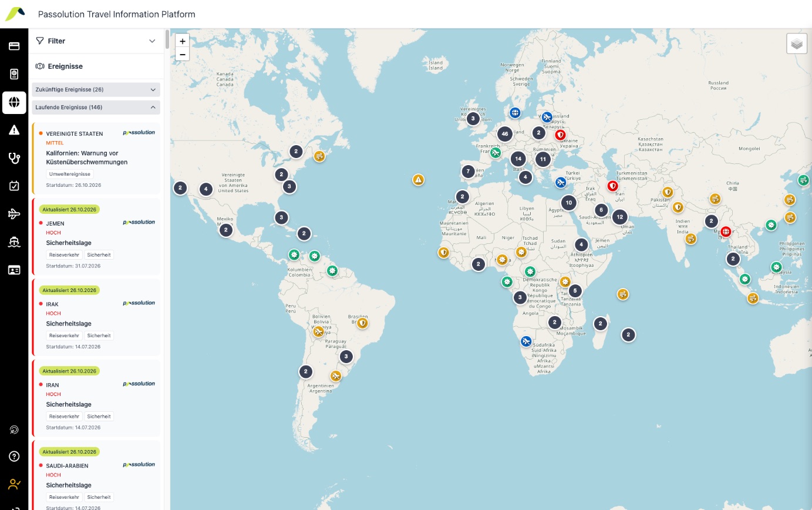The width and height of the screenshot is (812, 510).
Task: Click the Ereignisse panel heading
Action: pyautogui.click(x=65, y=66)
